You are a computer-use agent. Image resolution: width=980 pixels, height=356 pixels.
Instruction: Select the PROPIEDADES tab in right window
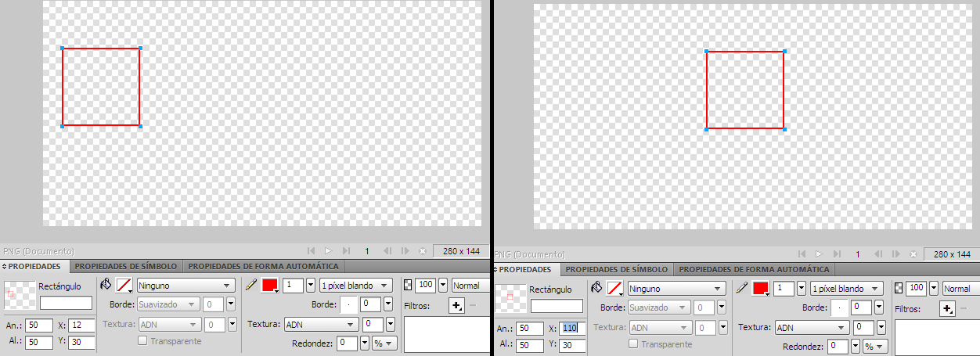click(x=525, y=269)
